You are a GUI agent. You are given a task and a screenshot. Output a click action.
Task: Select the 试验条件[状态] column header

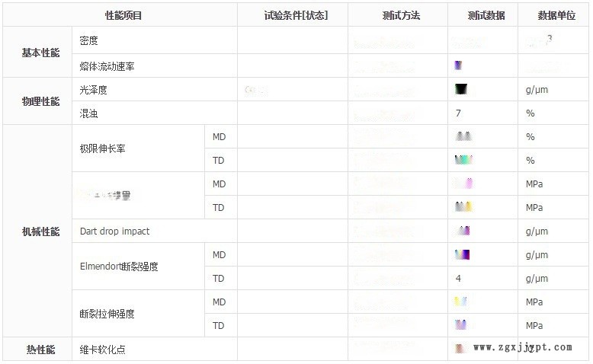(296, 15)
